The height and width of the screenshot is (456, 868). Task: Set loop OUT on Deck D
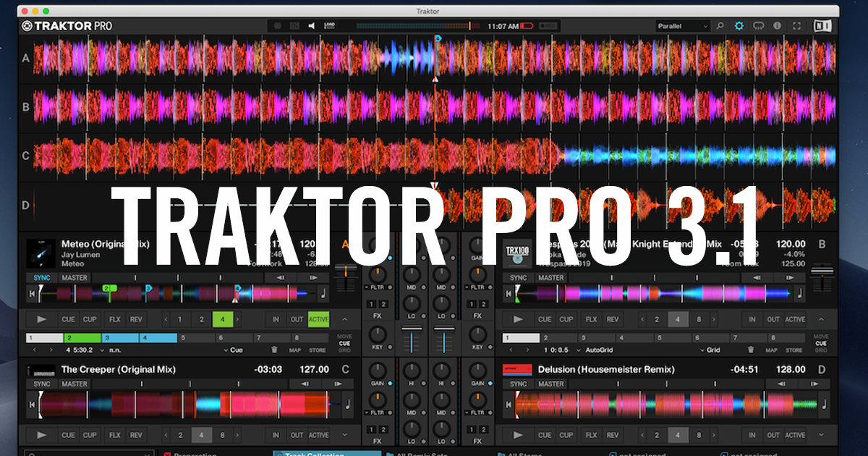[x=773, y=435]
